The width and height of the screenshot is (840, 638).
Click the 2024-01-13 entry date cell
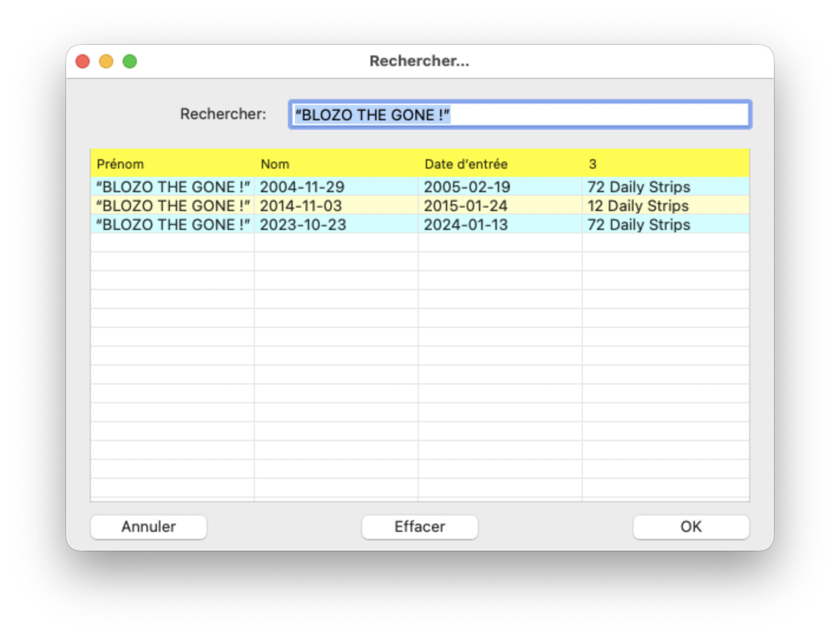pyautogui.click(x=465, y=225)
